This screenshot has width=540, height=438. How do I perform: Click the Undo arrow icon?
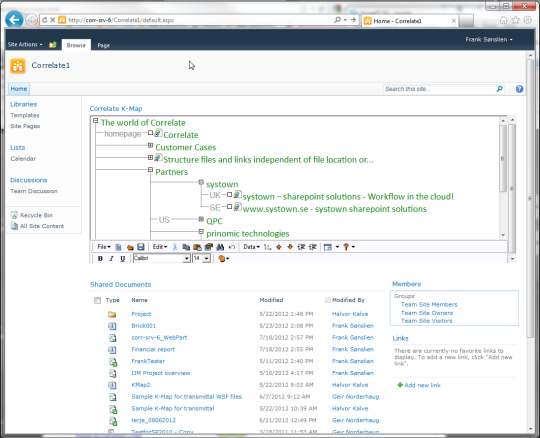pos(232,247)
